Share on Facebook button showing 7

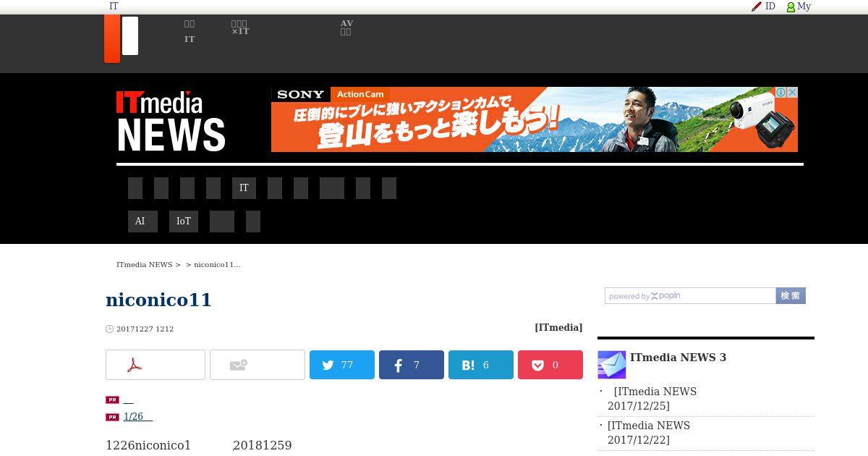click(x=412, y=365)
